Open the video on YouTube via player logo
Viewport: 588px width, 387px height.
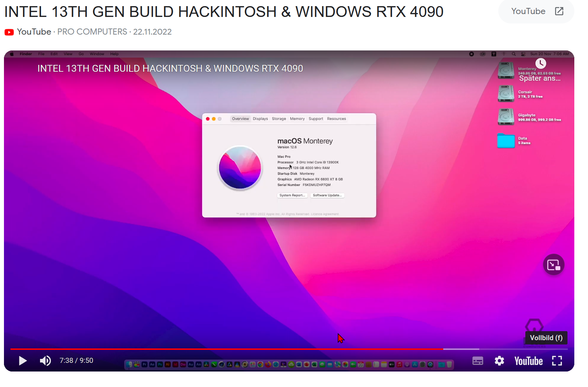[x=529, y=361]
